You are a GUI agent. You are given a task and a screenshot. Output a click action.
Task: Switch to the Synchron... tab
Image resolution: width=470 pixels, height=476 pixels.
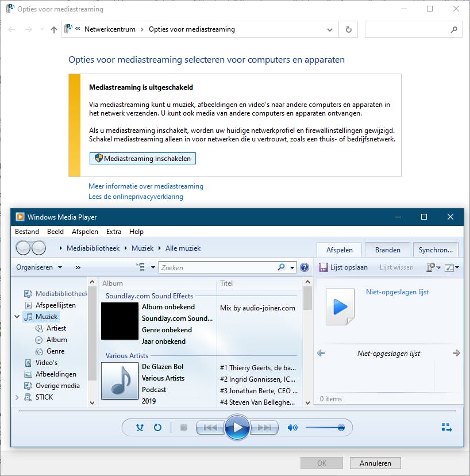(436, 250)
